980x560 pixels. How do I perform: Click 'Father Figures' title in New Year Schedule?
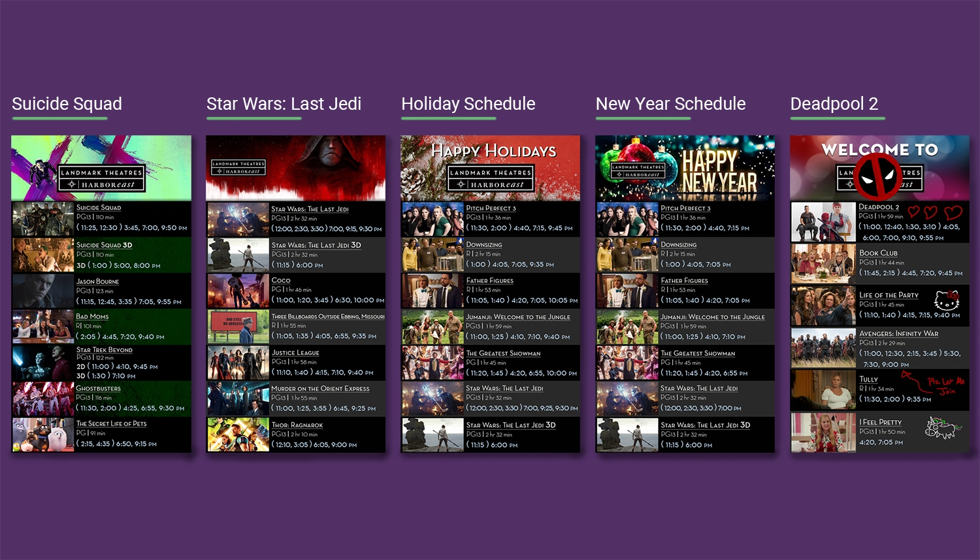tap(684, 280)
